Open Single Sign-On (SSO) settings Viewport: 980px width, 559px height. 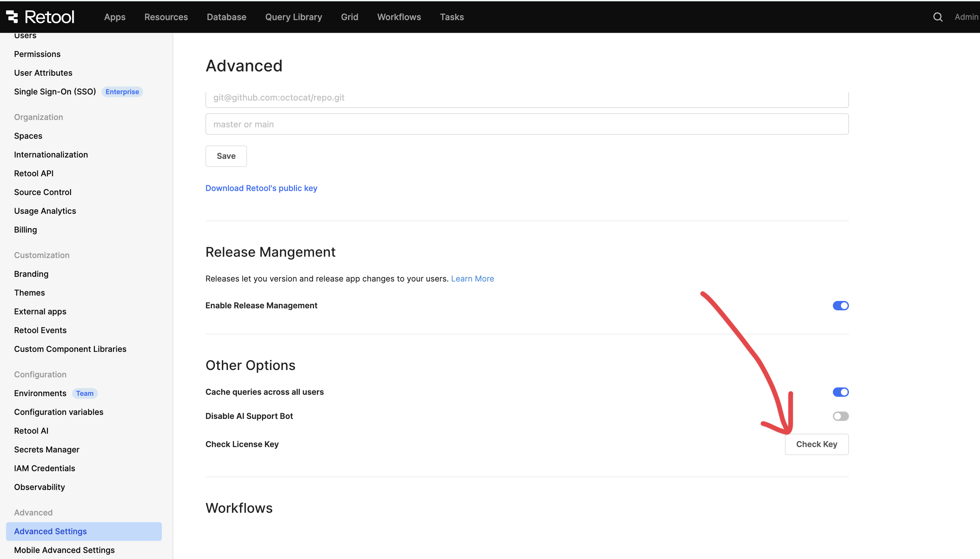[x=55, y=92]
